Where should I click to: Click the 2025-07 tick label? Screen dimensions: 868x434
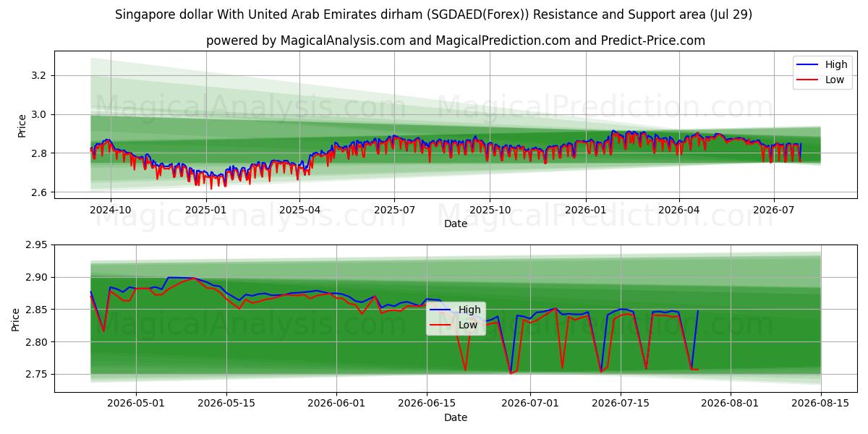point(394,209)
